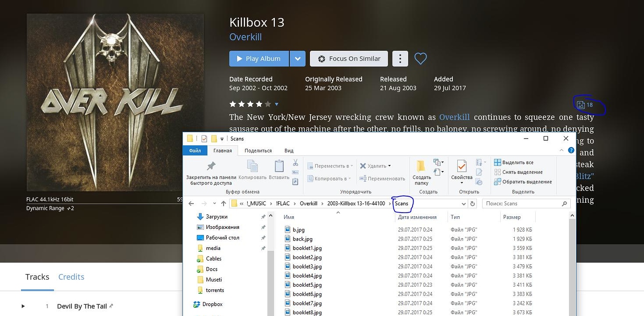Open the Quick Access Toolbar customize arrow
Screen dimensions: 644x316
coord(222,138)
